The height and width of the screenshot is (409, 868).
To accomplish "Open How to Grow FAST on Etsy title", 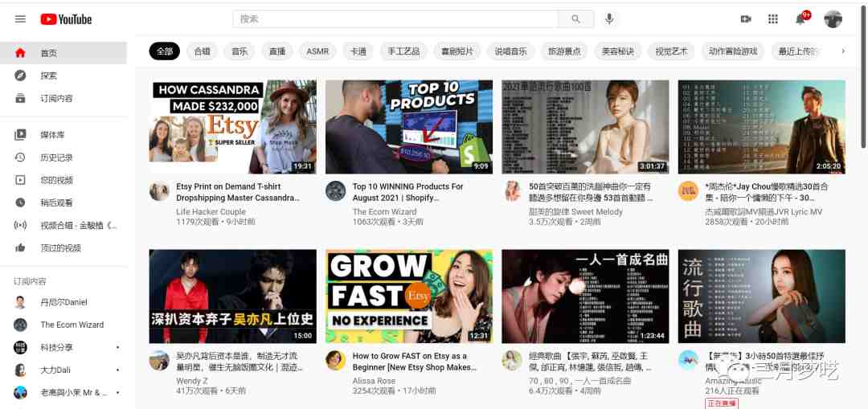I will tap(415, 362).
